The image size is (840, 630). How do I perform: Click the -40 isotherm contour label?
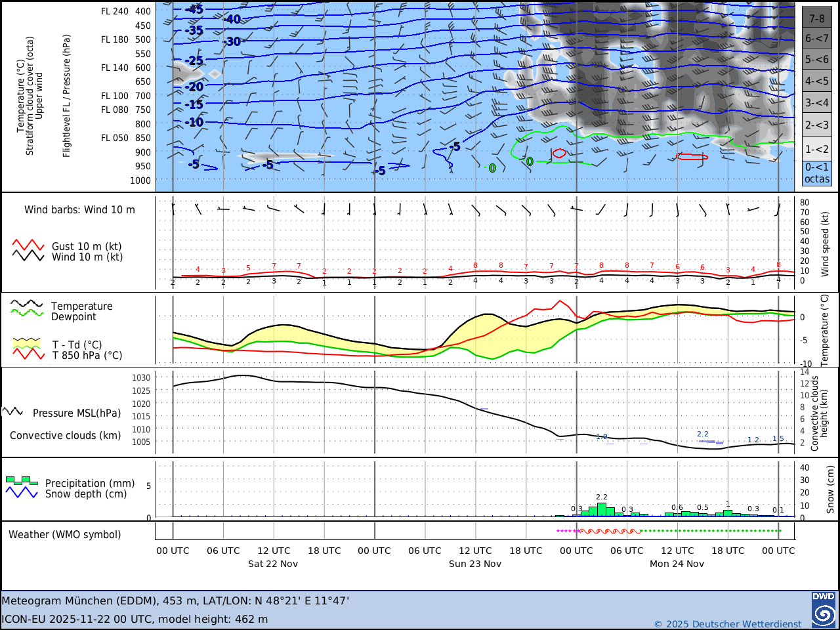point(232,20)
